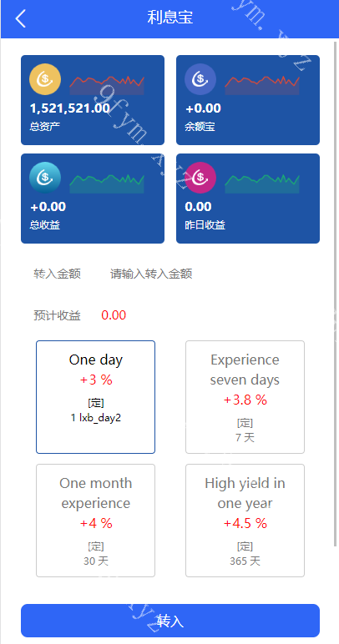The height and width of the screenshot is (644, 339).
Task: Tap the magenta coin icon for 昨日收益
Action: tap(200, 178)
